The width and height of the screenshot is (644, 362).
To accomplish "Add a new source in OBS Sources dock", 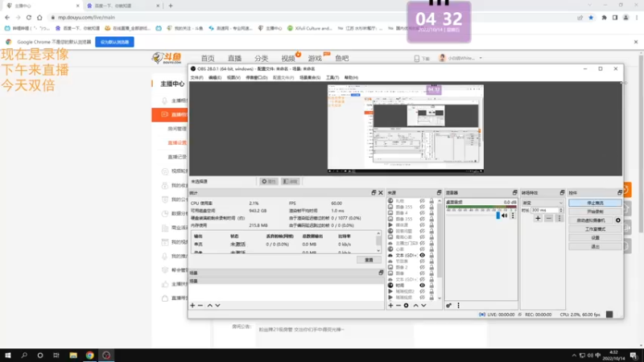I will [390, 306].
